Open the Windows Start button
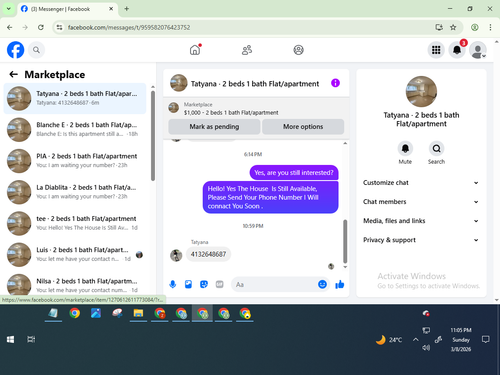Screen dimensions: 500x375 10,339
